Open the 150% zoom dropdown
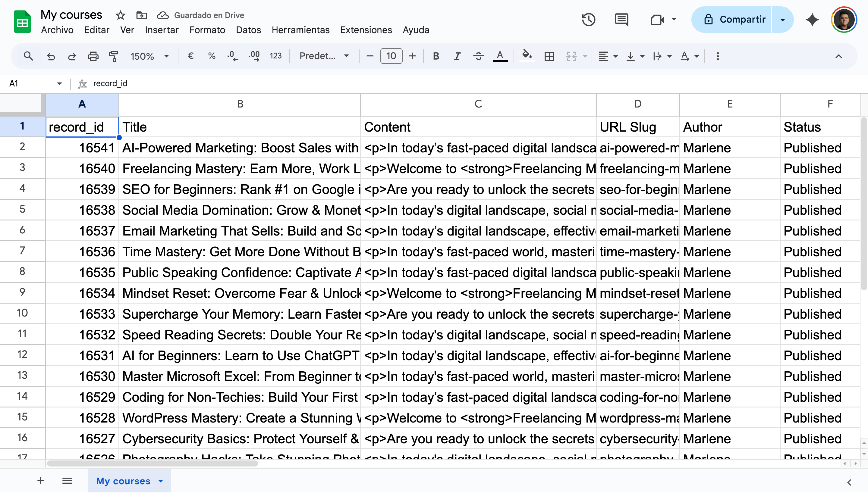 (149, 56)
